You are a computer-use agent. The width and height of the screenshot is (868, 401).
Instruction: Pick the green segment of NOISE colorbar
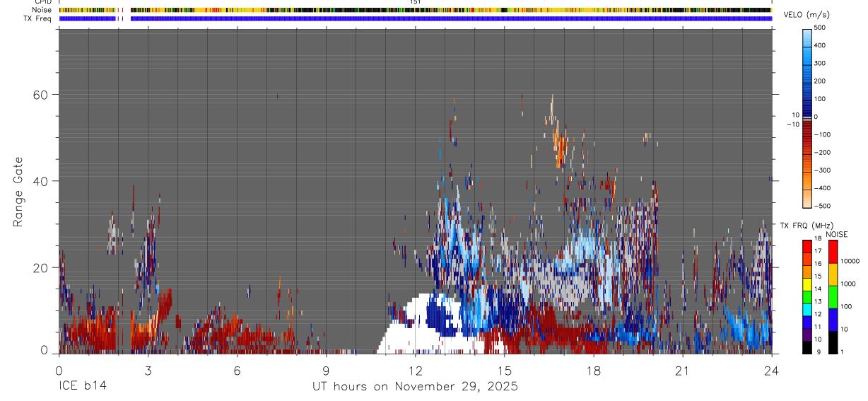point(833,297)
